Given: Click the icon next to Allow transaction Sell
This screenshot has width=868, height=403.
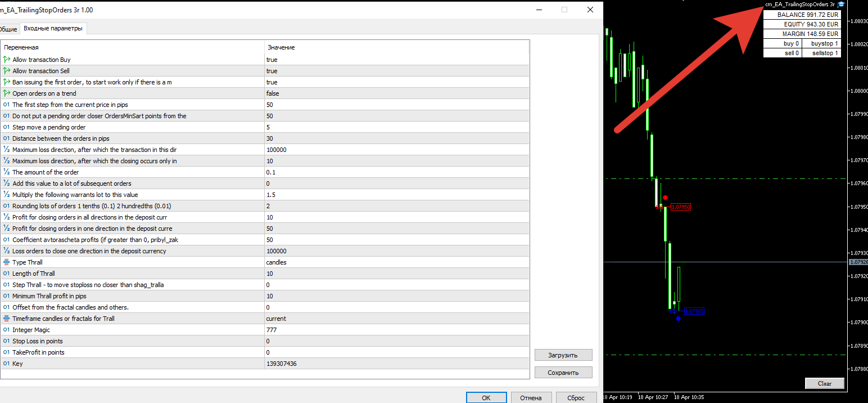Looking at the screenshot, I should pyautogui.click(x=7, y=71).
